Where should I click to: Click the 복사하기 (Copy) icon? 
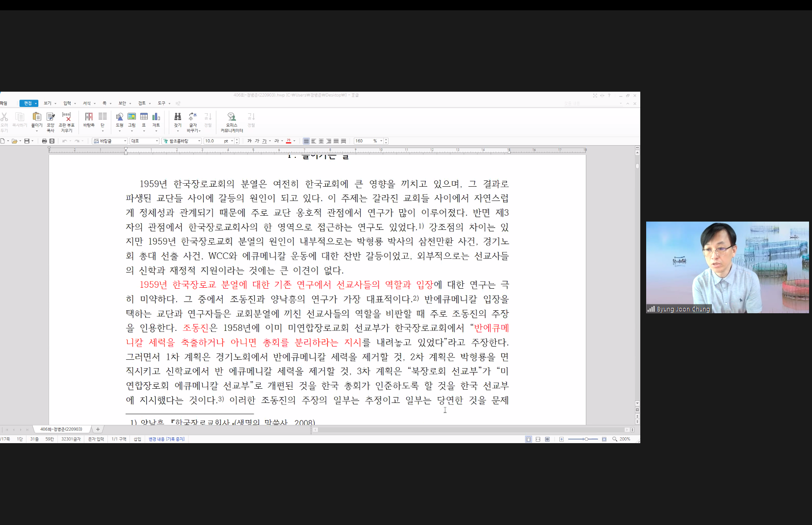coord(20,117)
